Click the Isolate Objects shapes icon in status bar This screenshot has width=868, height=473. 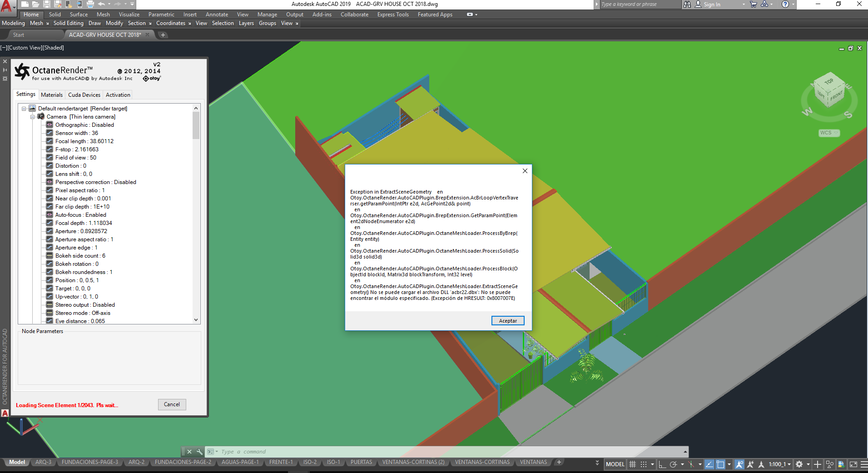pos(830,464)
